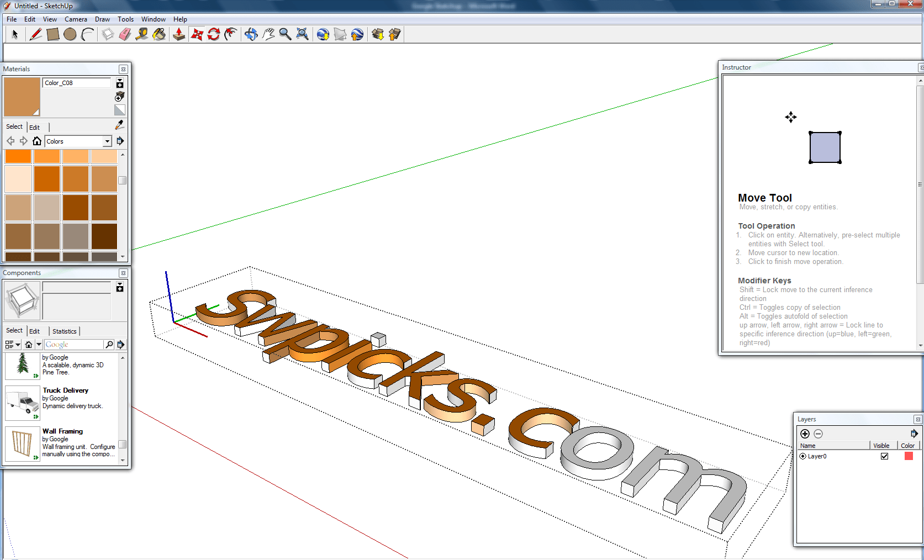924x560 pixels.
Task: Open the Materials panel Details menu arrow
Action: 120,141
